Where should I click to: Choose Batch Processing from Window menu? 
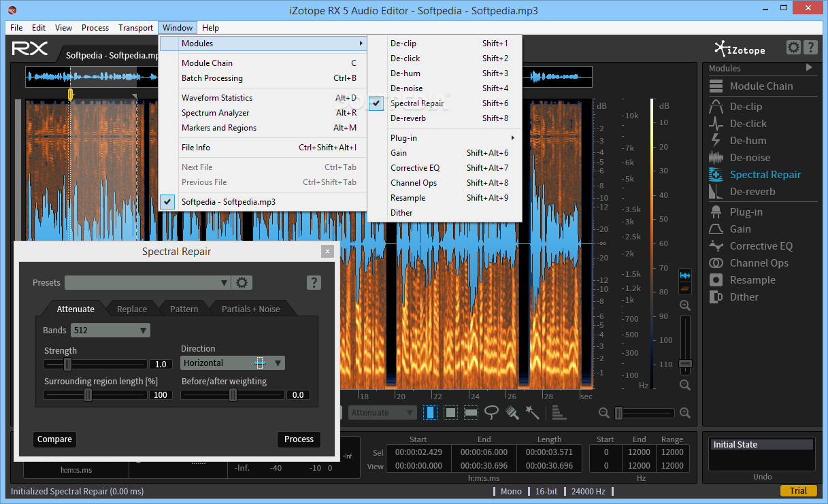[263, 78]
